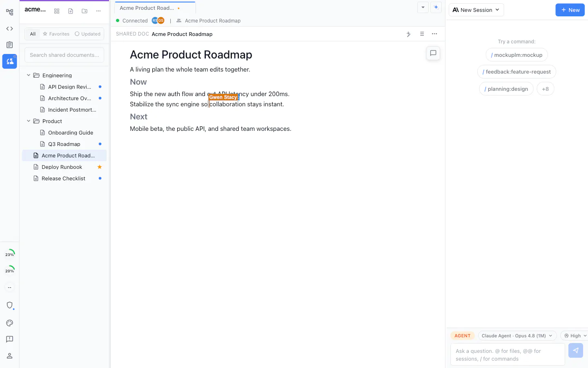Click the grid view icon beside acme
The height and width of the screenshot is (368, 588).
57,11
